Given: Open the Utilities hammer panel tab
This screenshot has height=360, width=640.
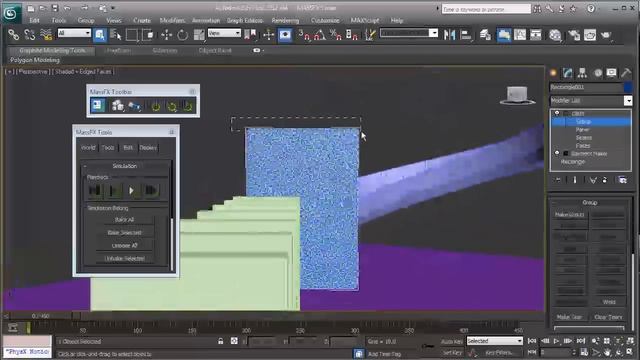Looking at the screenshot, I should tap(626, 73).
